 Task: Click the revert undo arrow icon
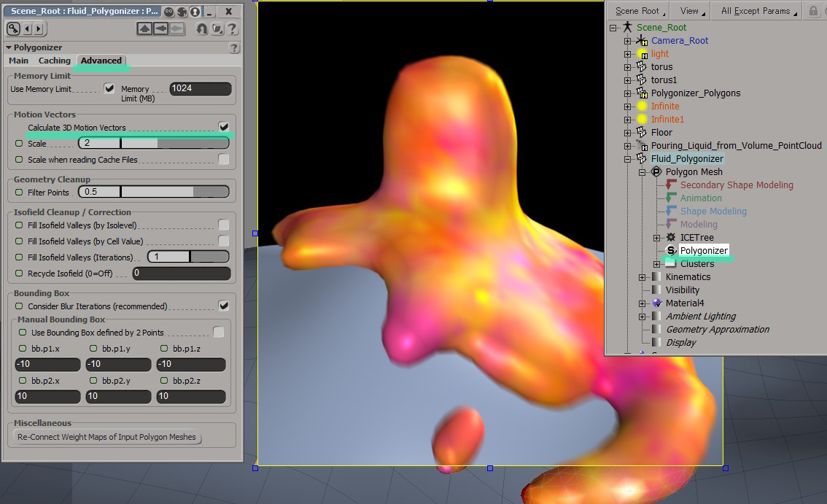coord(202,29)
